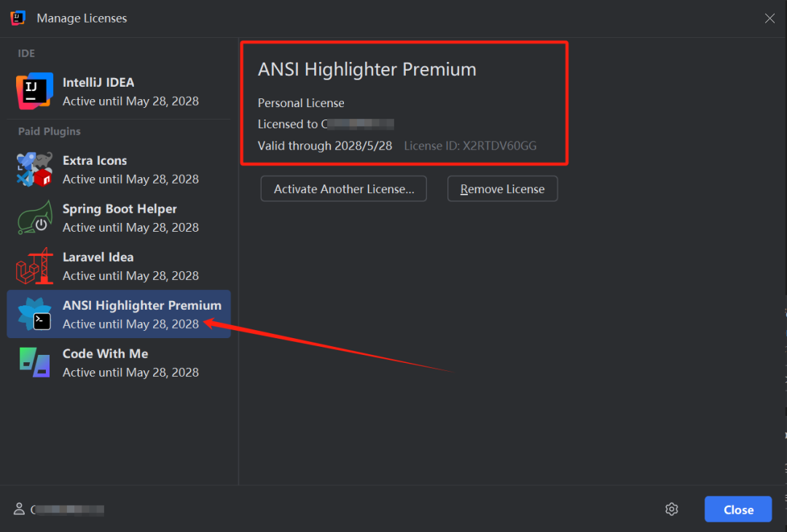Click the JetBrains icon in title bar
787x532 pixels.
pos(18,18)
